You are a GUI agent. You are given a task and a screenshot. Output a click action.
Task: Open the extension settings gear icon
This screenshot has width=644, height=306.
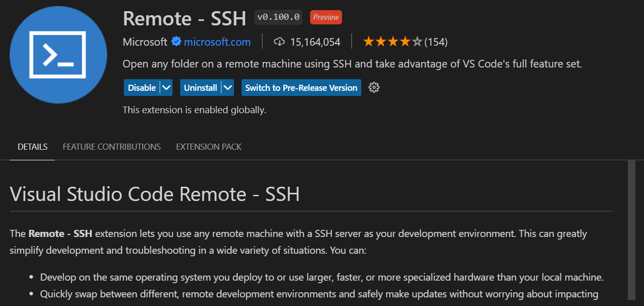pos(374,87)
